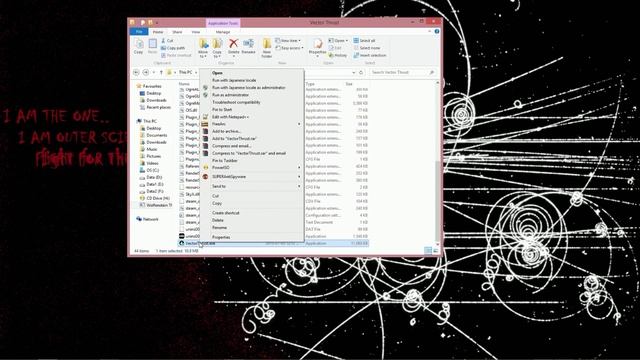The width and height of the screenshot is (640, 360).
Task: Choose Delete from the context menu
Action: click(218, 220)
